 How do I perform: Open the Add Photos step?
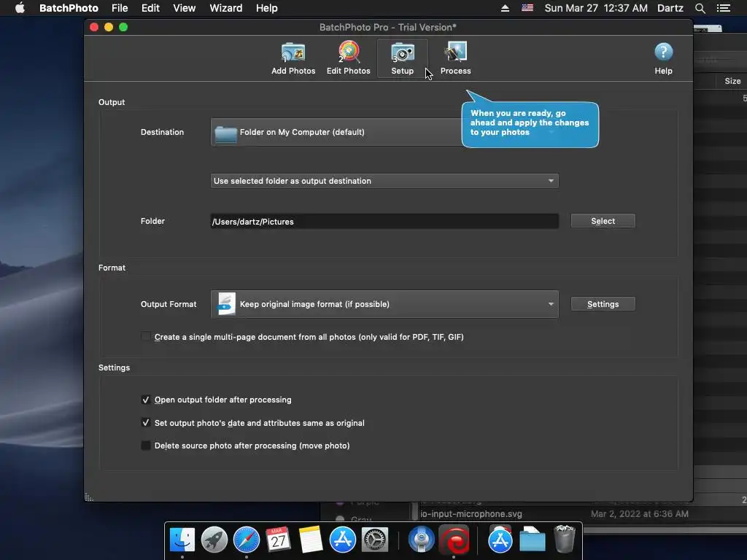pyautogui.click(x=293, y=58)
